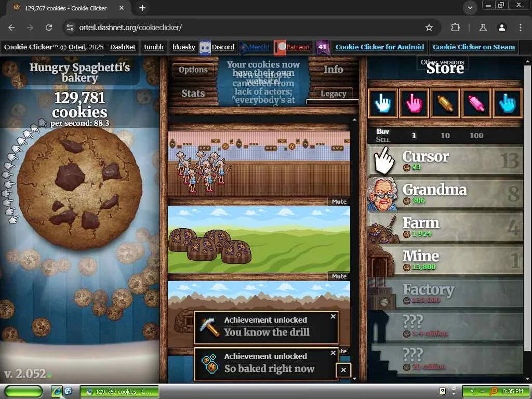Open Chrome Labs flask icon
The height and width of the screenshot is (399, 532).
[x=483, y=28]
